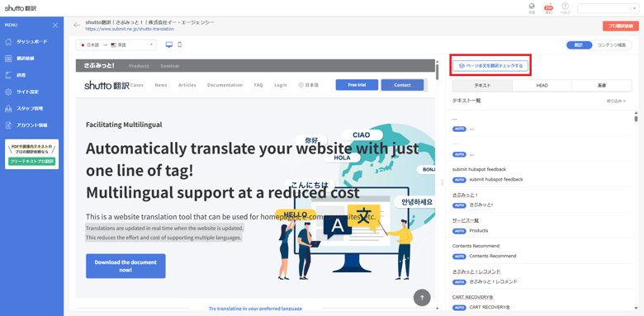This screenshot has height=316, width=644.
Task: Click the 'Facilitating Multilingual' text in preview
Action: [124, 125]
